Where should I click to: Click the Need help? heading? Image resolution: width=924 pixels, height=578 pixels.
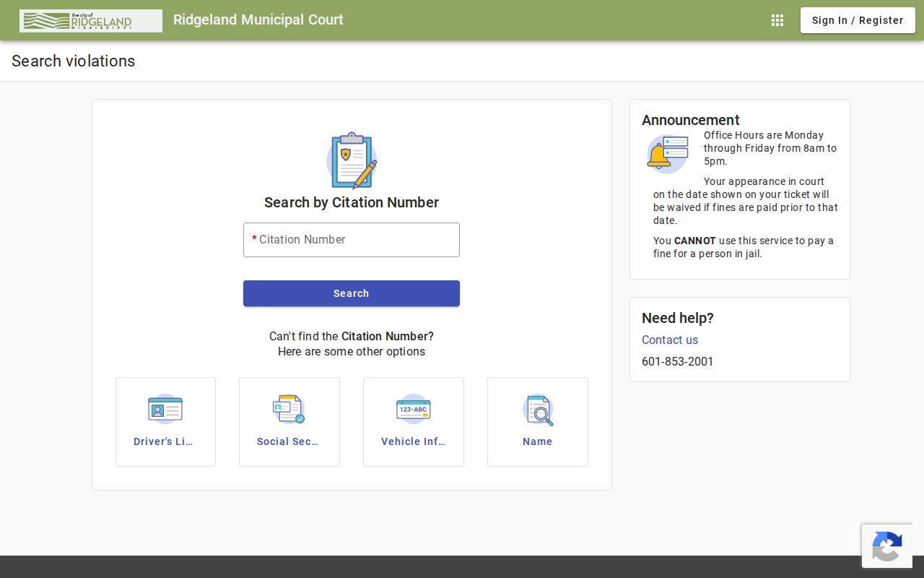[x=678, y=318]
